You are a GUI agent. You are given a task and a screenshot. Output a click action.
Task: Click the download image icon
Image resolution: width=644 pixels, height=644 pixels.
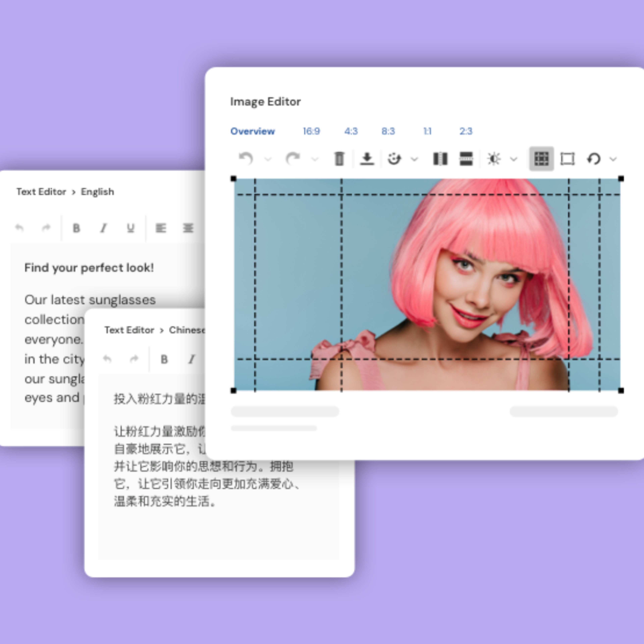pyautogui.click(x=367, y=159)
